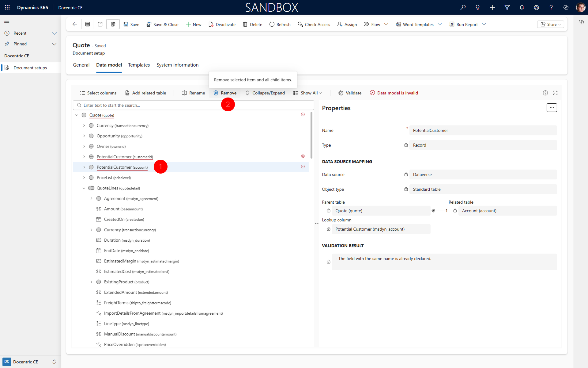Click the Share button
Image resolution: width=588 pixels, height=368 pixels.
(550, 24)
